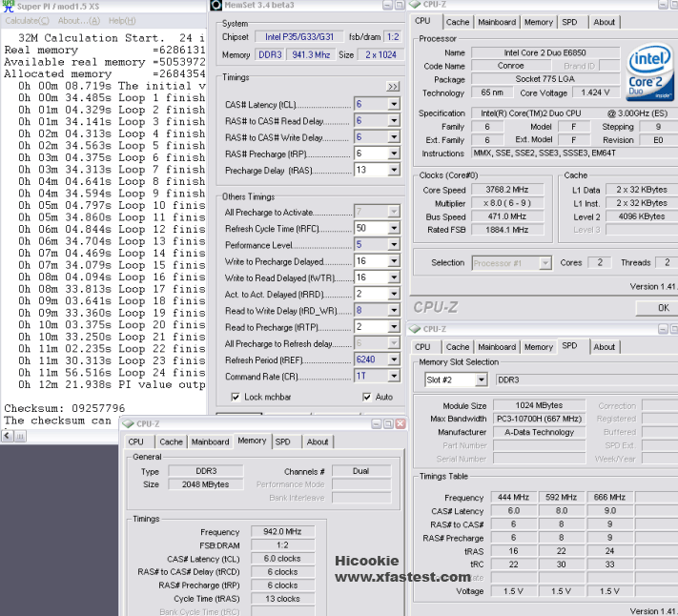Click the Rated FSB value 1884.1 MHz
Screen dimensions: 678x616
tap(506, 230)
